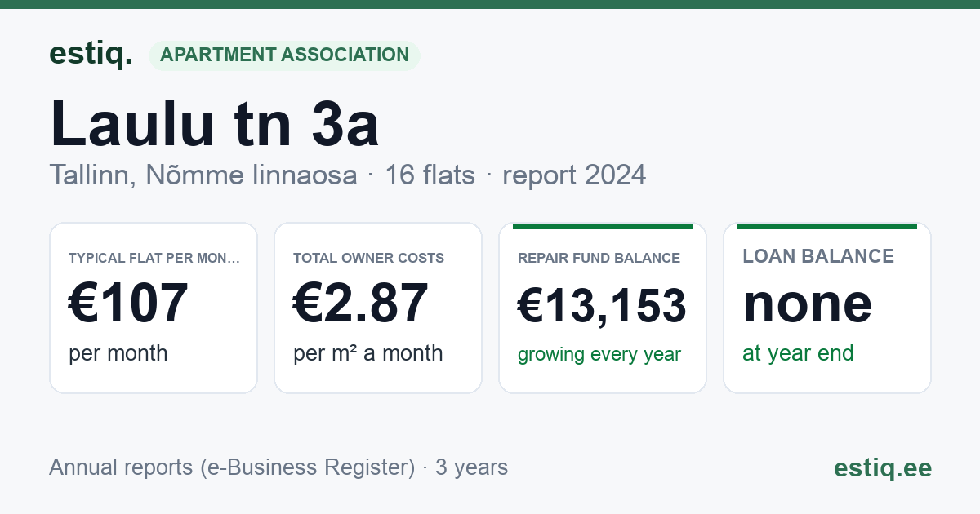The image size is (980, 514).
Task: Click the TYPICAL FLAT PER MON… label
Action: 154,258
